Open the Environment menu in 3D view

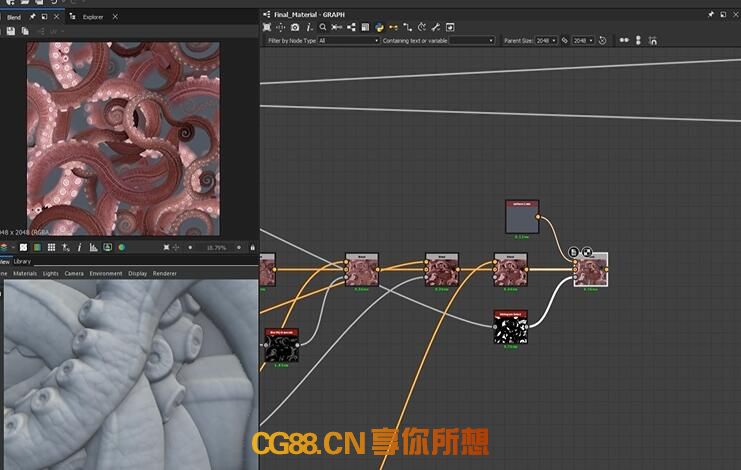point(106,273)
